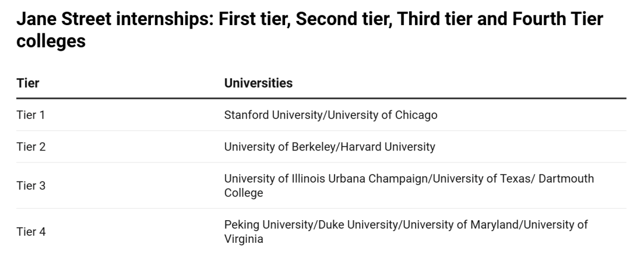Select University of Berkeley/Harvard University cell
644x265 pixels.
(x=329, y=147)
